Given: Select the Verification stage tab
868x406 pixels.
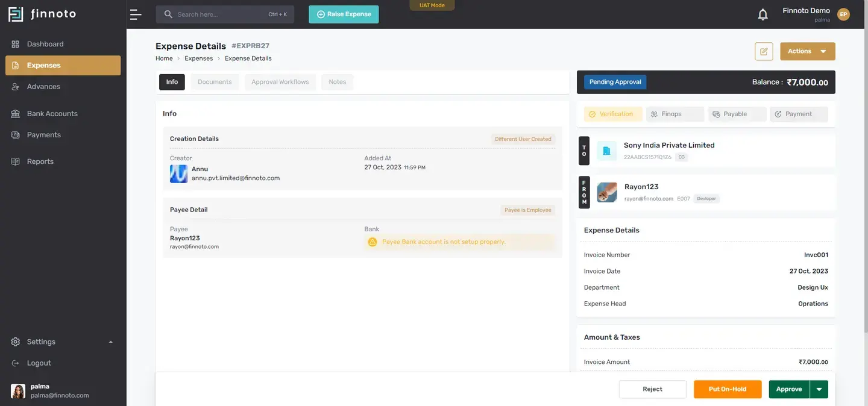Looking at the screenshot, I should coord(614,114).
